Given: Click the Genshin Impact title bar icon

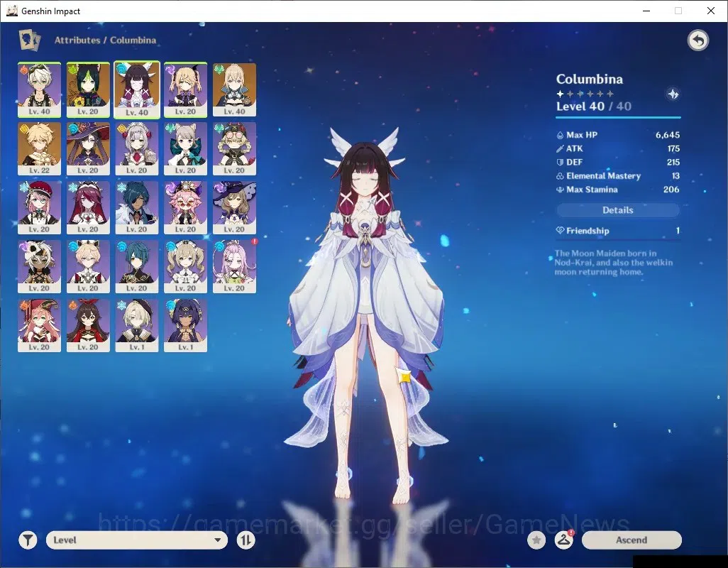Looking at the screenshot, I should point(12,11).
